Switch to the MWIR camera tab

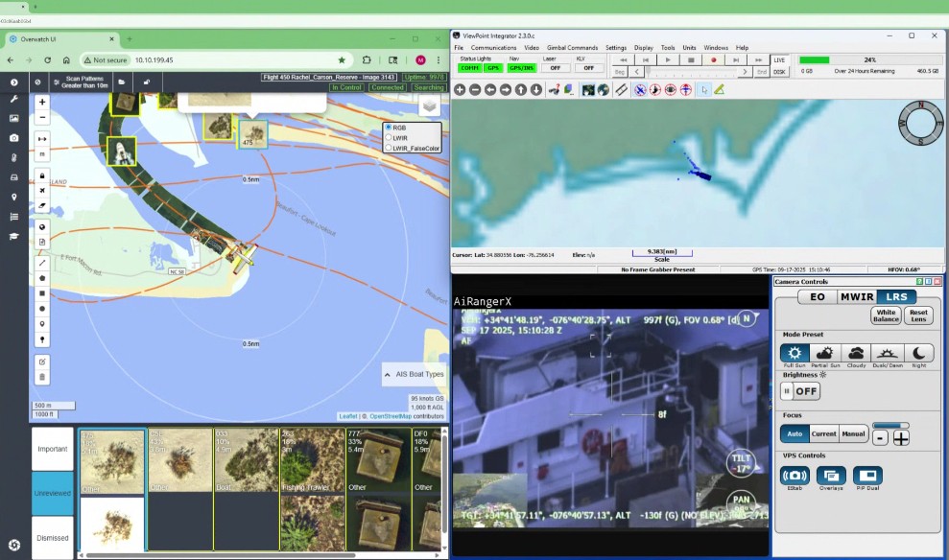(856, 297)
